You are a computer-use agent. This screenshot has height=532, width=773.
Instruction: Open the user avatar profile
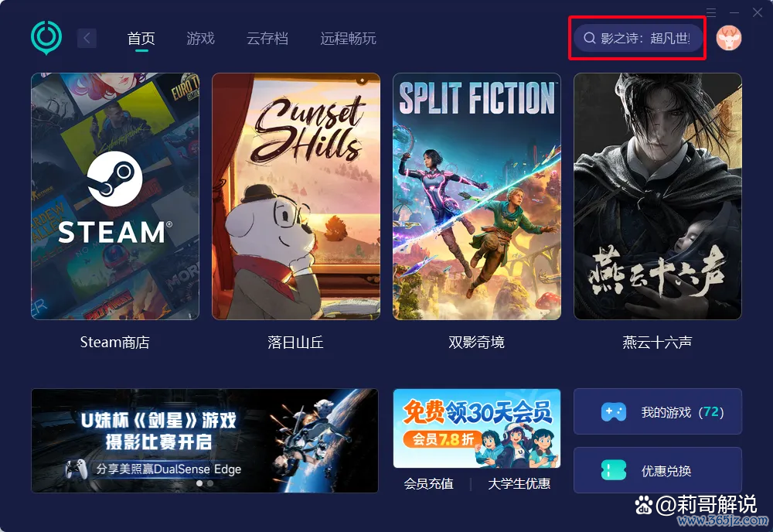click(x=729, y=38)
